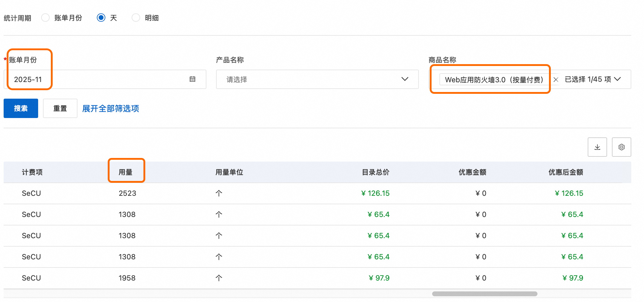This screenshot has height=302, width=644.
Task: Select the 账单月份 statistics period radio
Action: pyautogui.click(x=45, y=18)
